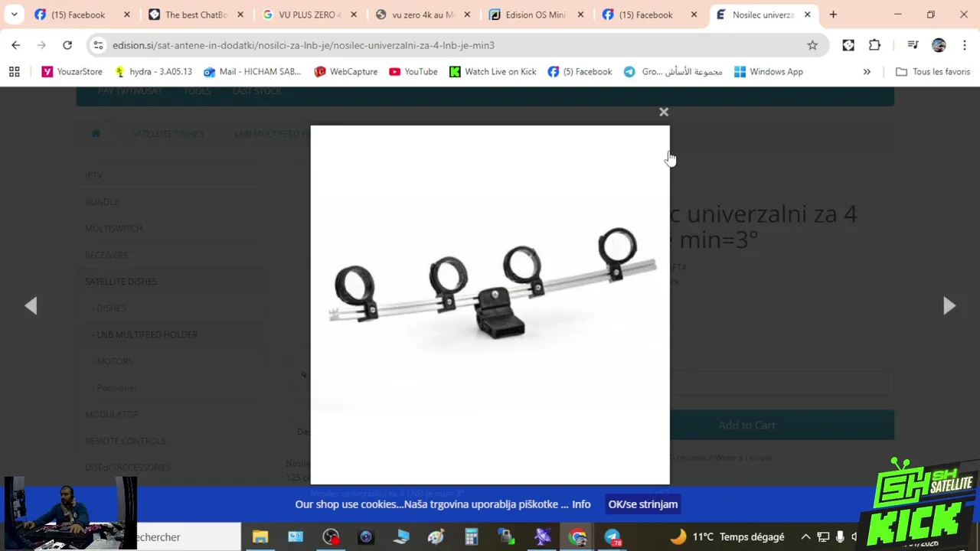The height and width of the screenshot is (551, 980).
Task: Click the LNB holder product photo
Action: pyautogui.click(x=490, y=305)
